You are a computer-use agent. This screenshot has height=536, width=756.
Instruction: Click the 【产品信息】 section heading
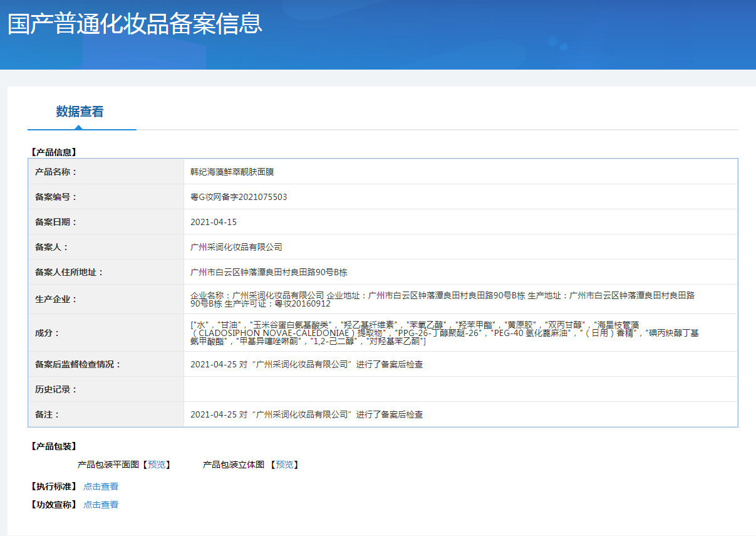pos(53,152)
